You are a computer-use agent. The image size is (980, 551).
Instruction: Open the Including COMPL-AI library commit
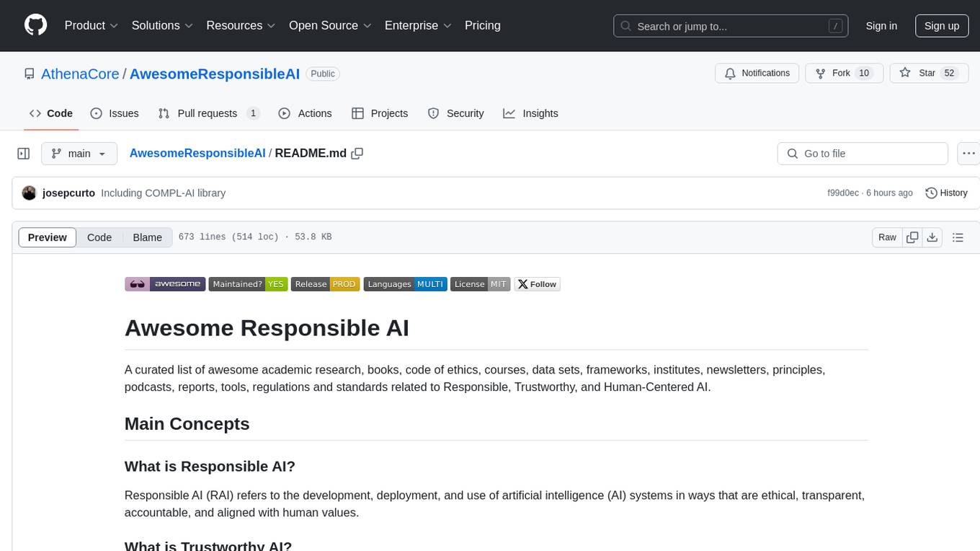(164, 193)
